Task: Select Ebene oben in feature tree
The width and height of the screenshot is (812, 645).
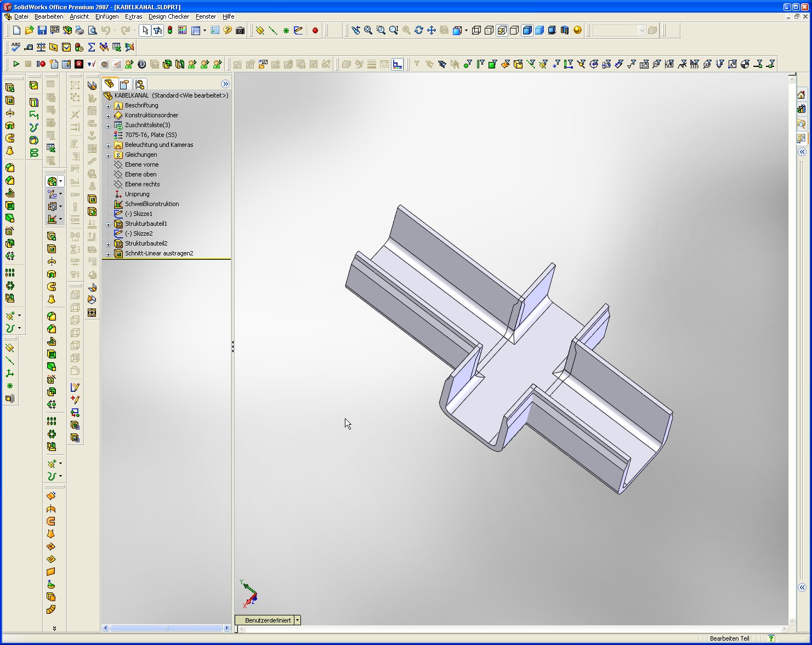Action: (x=140, y=174)
